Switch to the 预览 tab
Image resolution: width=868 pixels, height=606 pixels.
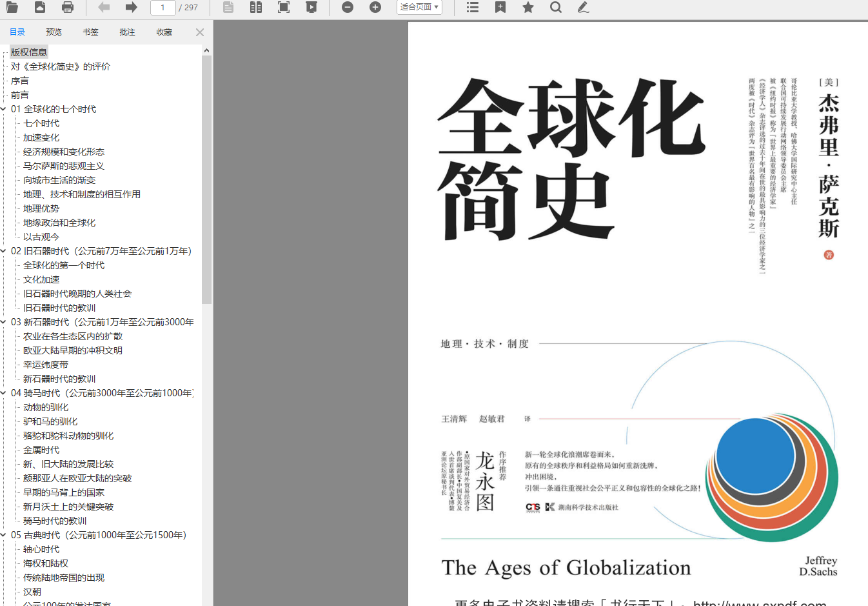pyautogui.click(x=54, y=32)
